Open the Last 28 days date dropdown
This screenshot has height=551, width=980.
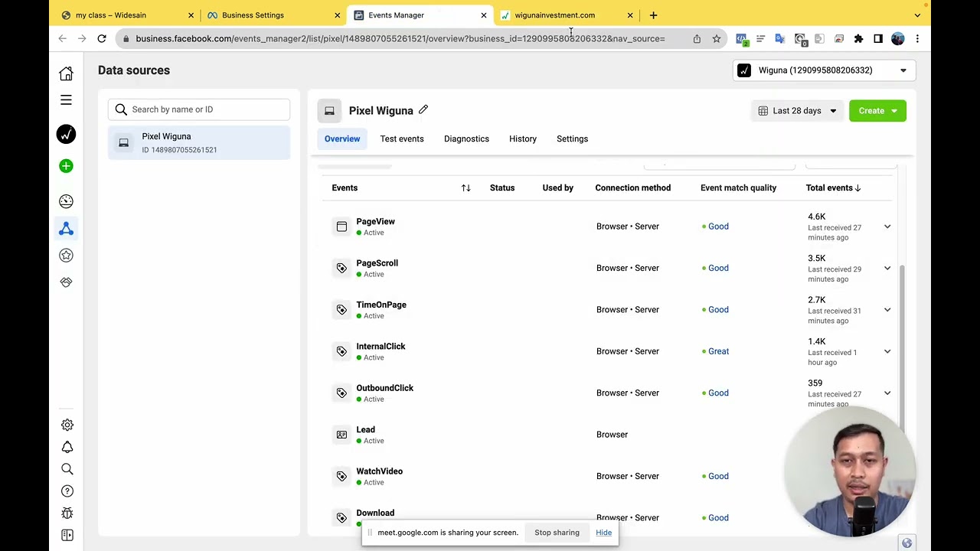tap(797, 111)
